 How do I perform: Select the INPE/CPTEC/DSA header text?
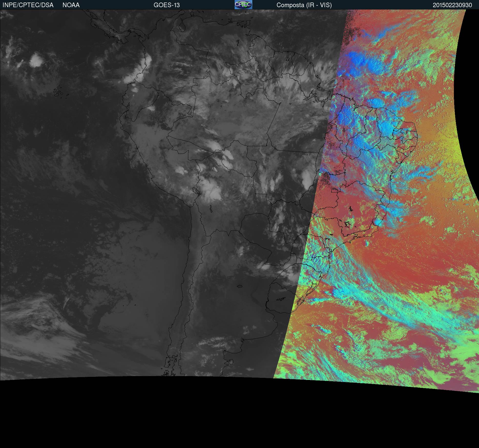28,5
